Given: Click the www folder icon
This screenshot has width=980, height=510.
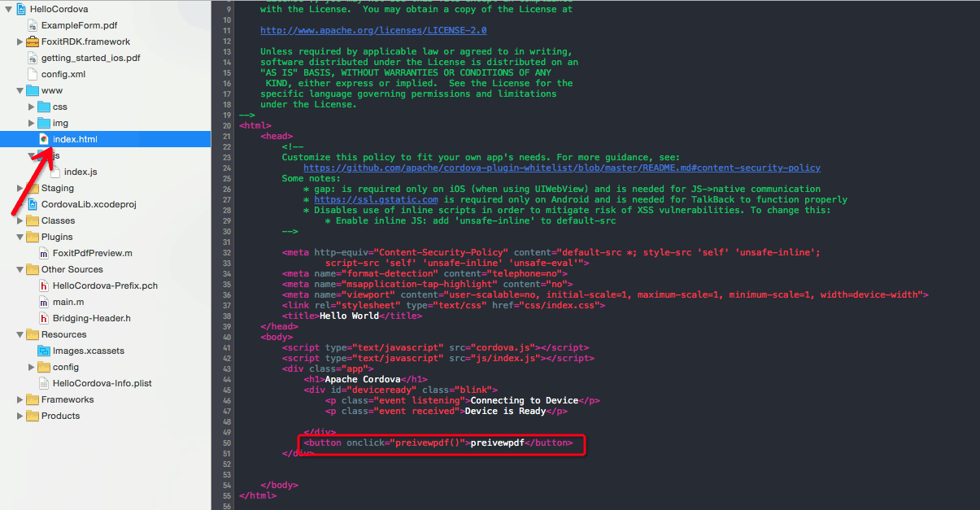Looking at the screenshot, I should 32,90.
